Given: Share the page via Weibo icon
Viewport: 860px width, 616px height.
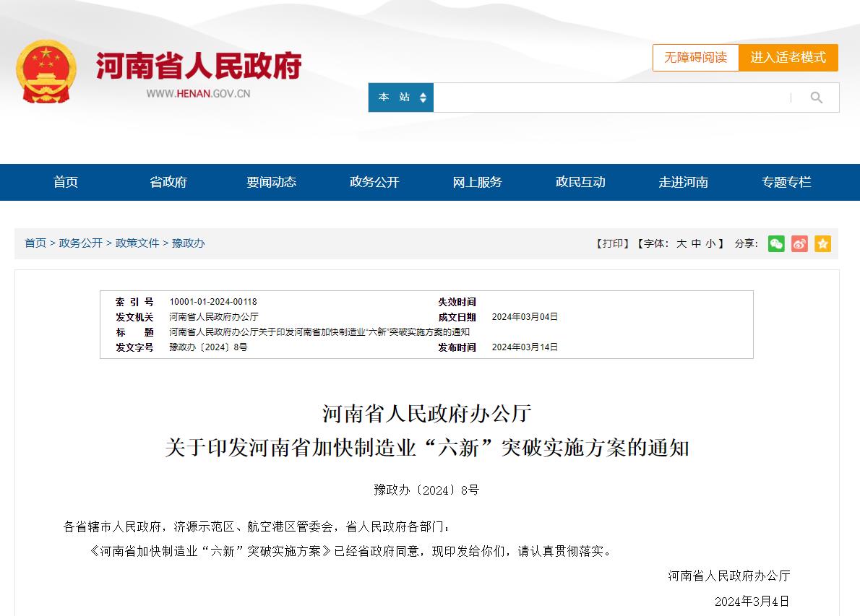Looking at the screenshot, I should (x=799, y=243).
